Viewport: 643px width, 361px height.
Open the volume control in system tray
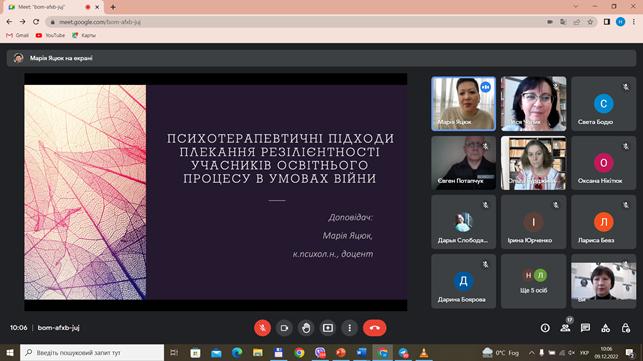571,352
